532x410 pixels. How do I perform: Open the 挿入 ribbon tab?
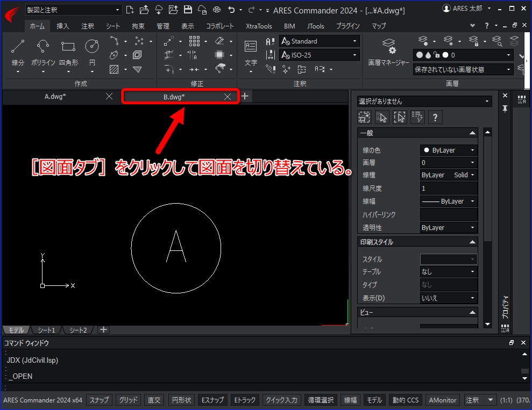coord(63,26)
